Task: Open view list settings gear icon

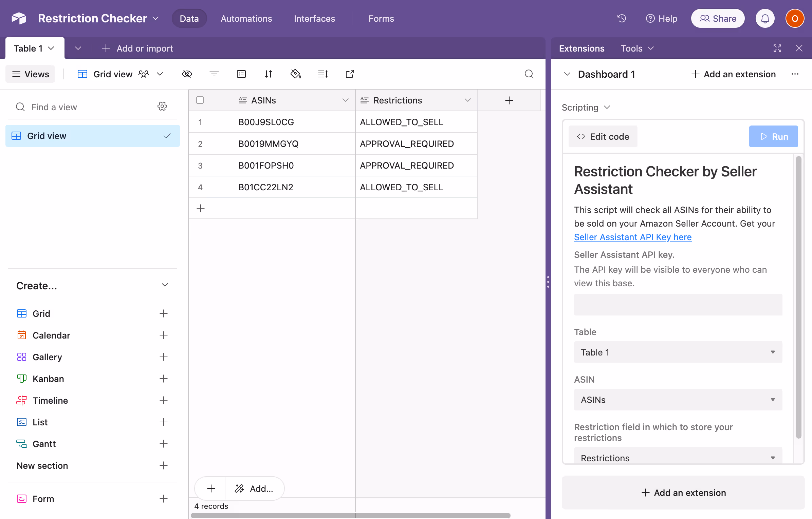Action: 162,107
